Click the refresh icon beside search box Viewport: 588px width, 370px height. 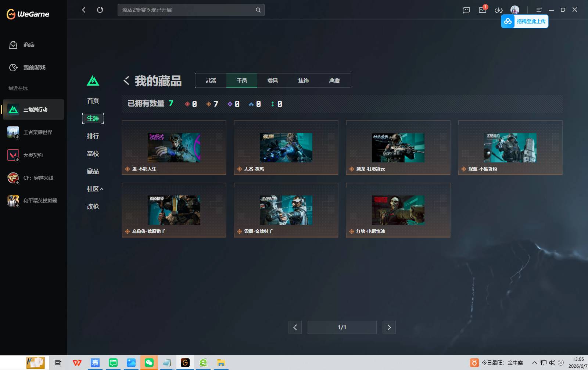tap(100, 10)
